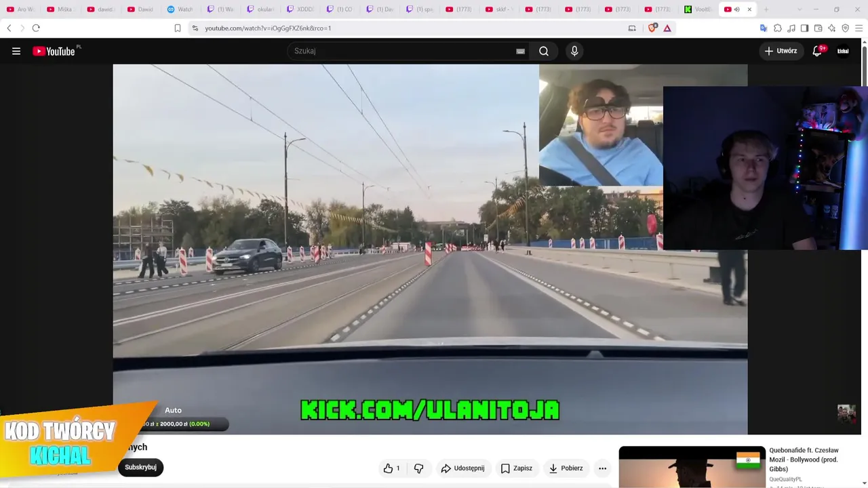Open the 'Watch' tab

point(180,9)
